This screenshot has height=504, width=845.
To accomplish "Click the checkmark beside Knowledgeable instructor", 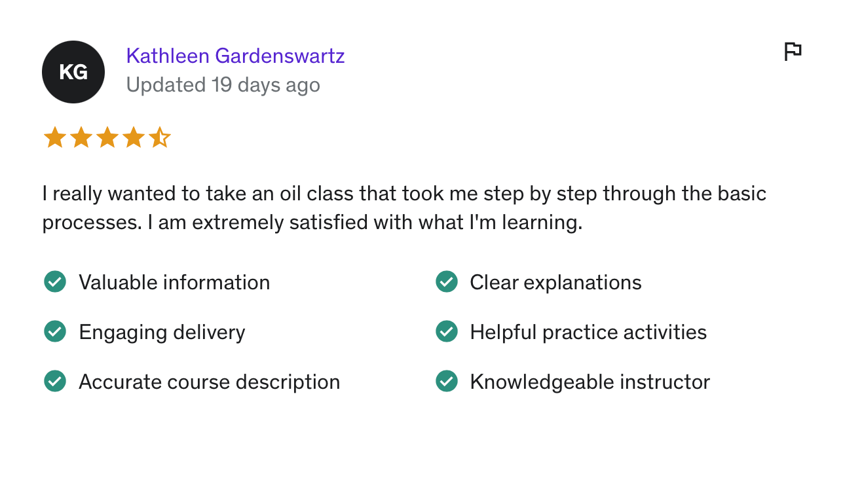I will [447, 382].
